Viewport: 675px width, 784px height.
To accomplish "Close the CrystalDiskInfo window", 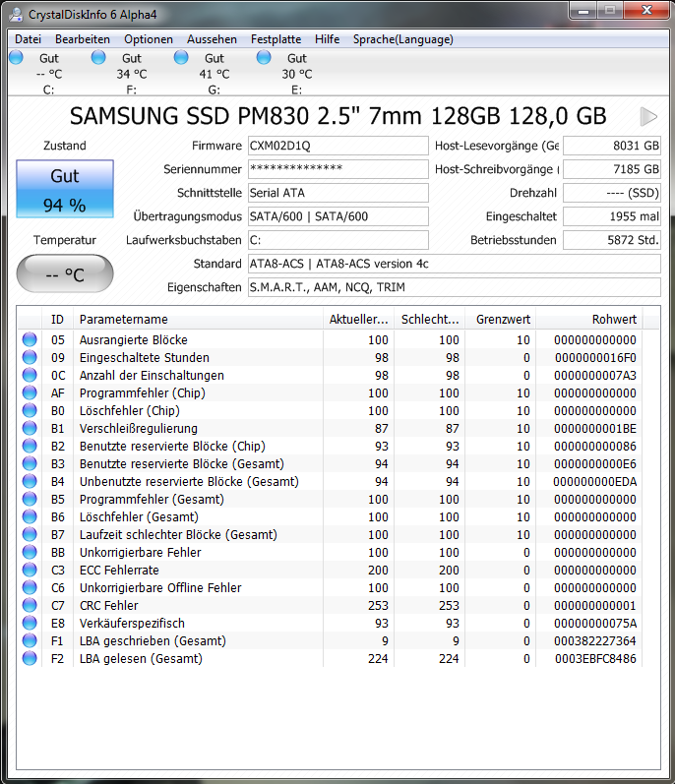I will [646, 11].
